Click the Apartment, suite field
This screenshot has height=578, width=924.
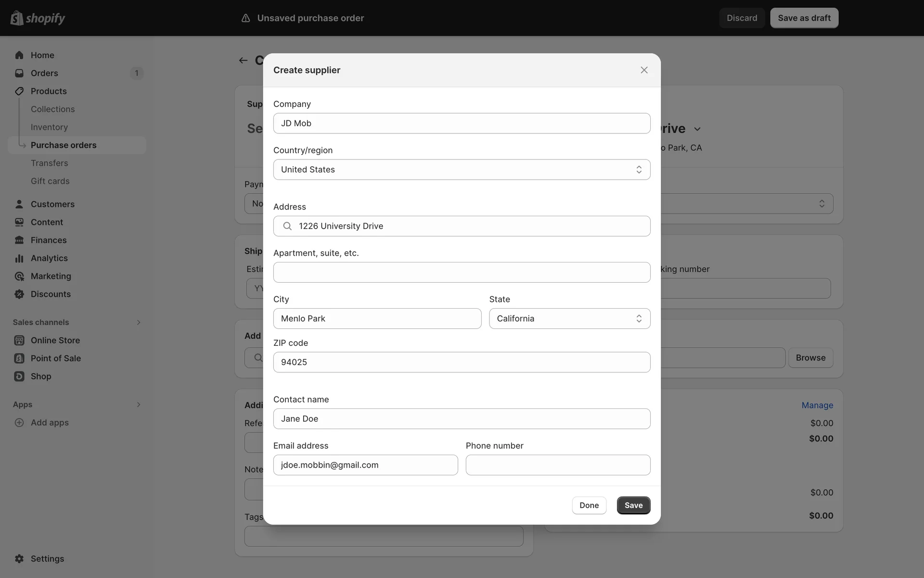(462, 272)
